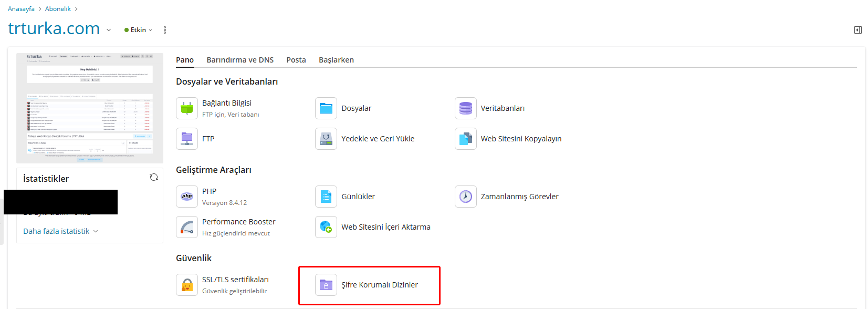Toggle the side panel icon at top right
Image resolution: width=868 pixels, height=309 pixels.
coord(857,30)
